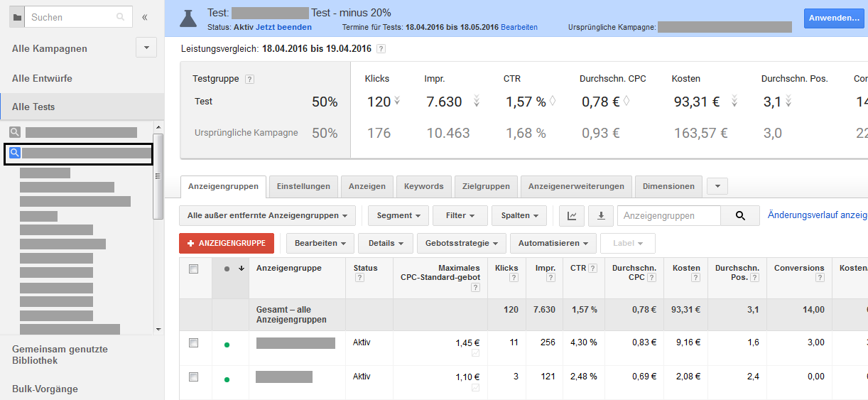Click the help icon under Impr. column
Viewport: 868px width, 400px height.
pyautogui.click(x=551, y=278)
